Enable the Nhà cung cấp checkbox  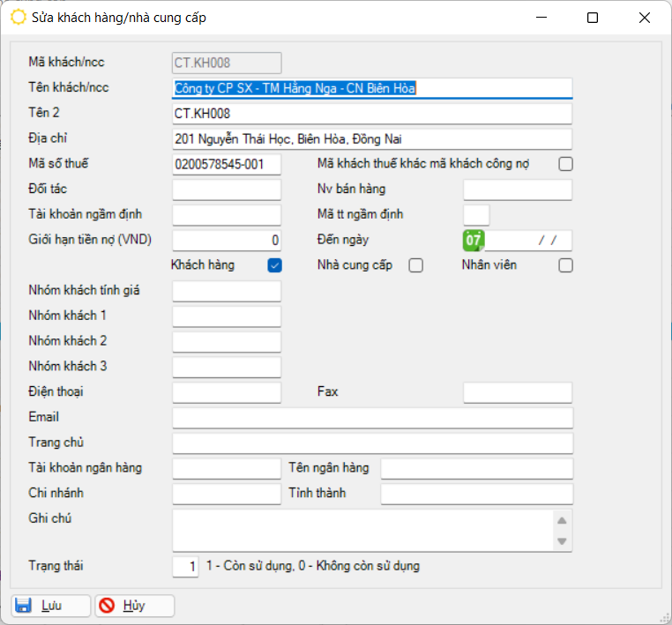[416, 265]
